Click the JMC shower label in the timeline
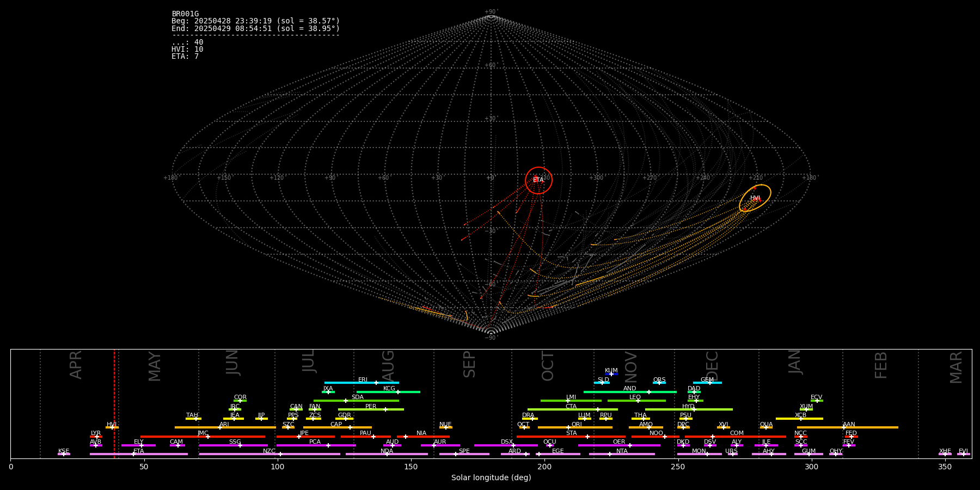This screenshot has height=490, width=980. click(203, 433)
